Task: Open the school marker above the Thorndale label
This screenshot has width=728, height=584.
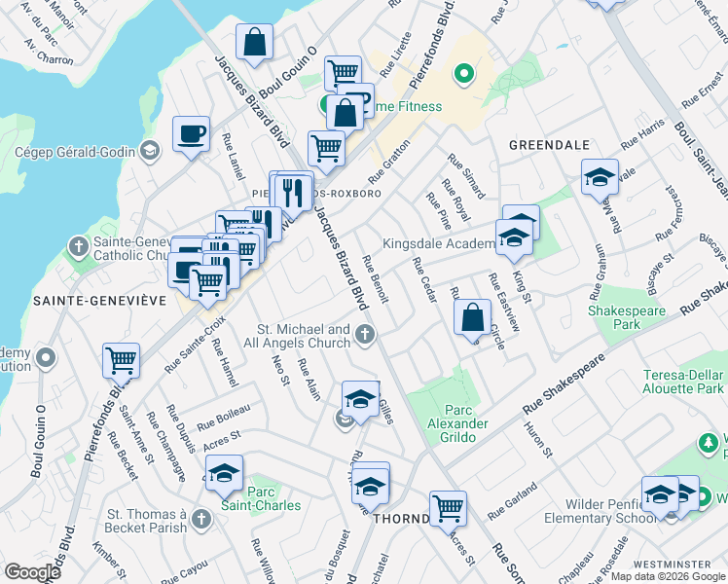Action: point(370,487)
